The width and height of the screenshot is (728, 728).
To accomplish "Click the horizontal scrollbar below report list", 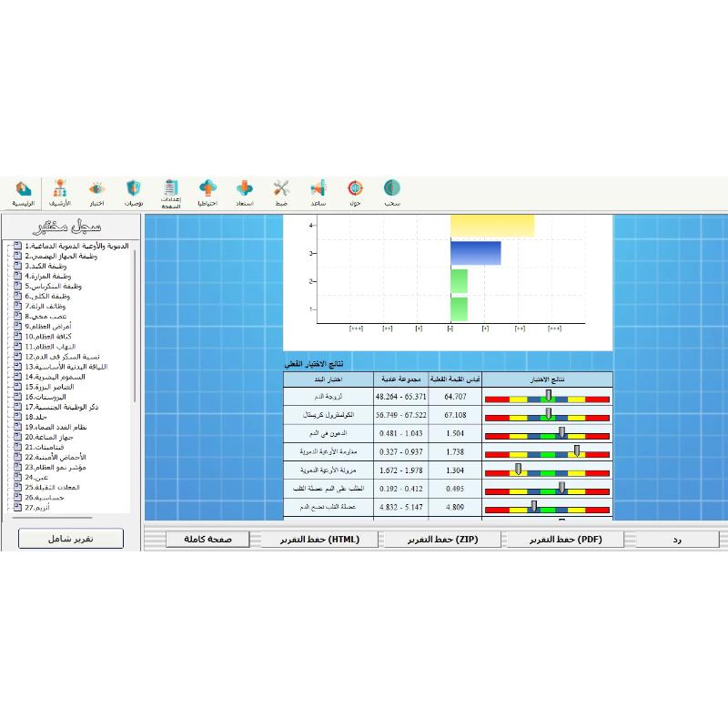I will (x=52, y=517).
